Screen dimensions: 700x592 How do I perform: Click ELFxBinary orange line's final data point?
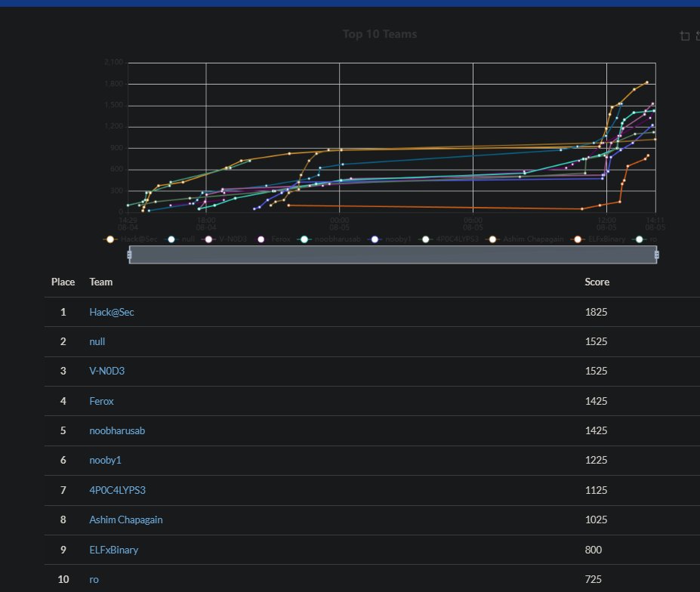(648, 156)
